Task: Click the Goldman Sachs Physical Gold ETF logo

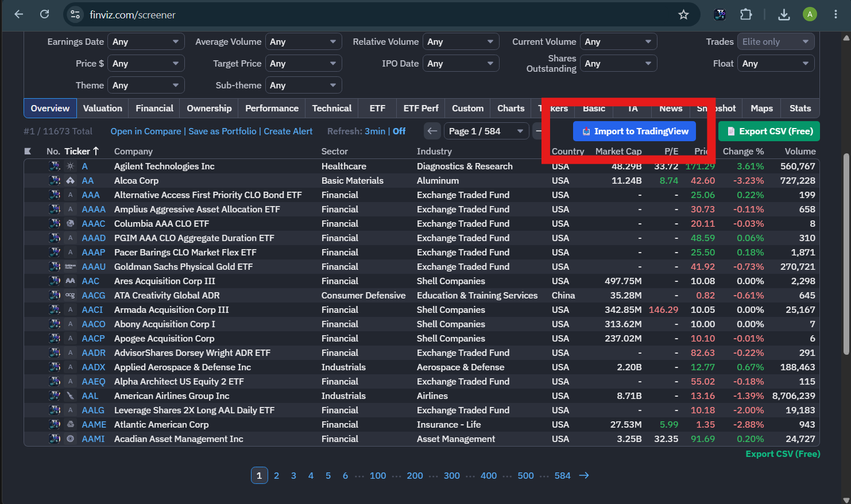Action: (71, 266)
